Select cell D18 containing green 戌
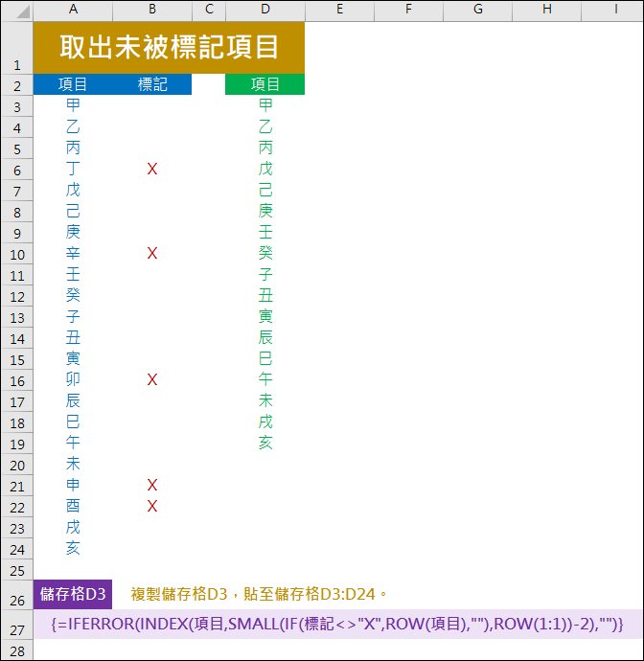This screenshot has width=644, height=661. click(x=265, y=422)
